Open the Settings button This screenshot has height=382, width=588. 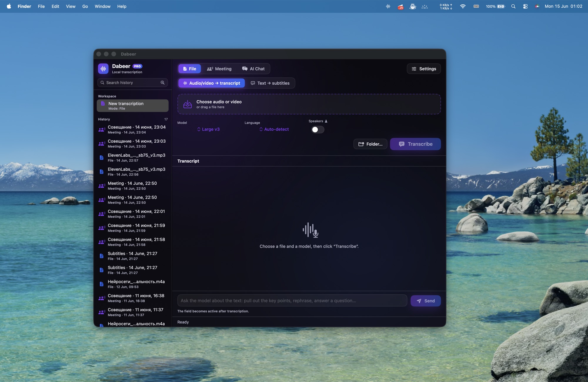[424, 69]
